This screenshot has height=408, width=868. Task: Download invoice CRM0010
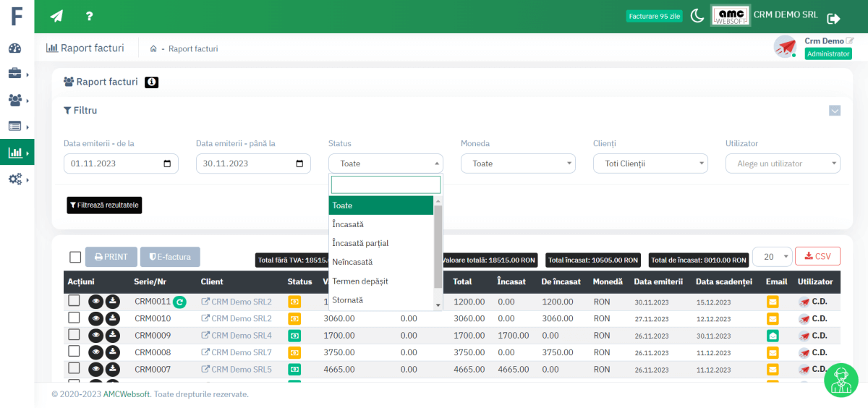click(x=112, y=318)
